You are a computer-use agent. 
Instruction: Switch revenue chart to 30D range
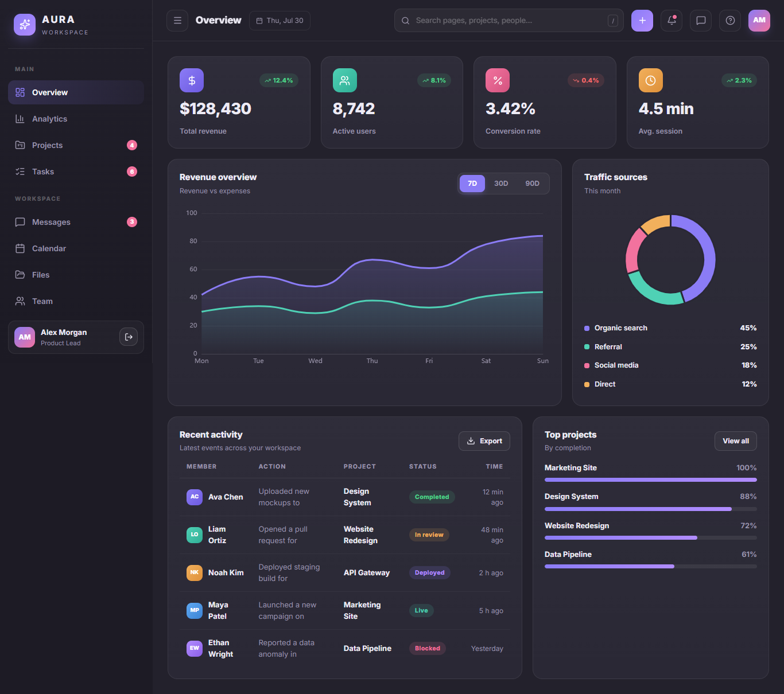point(501,184)
